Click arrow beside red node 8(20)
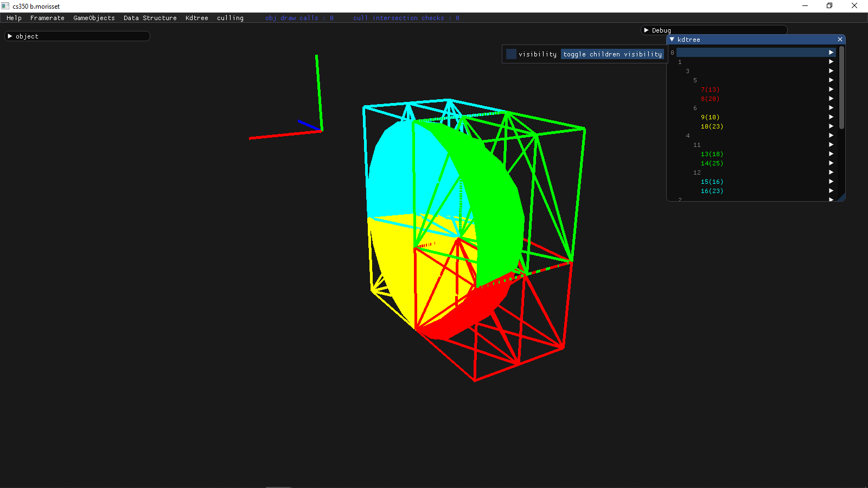 831,99
